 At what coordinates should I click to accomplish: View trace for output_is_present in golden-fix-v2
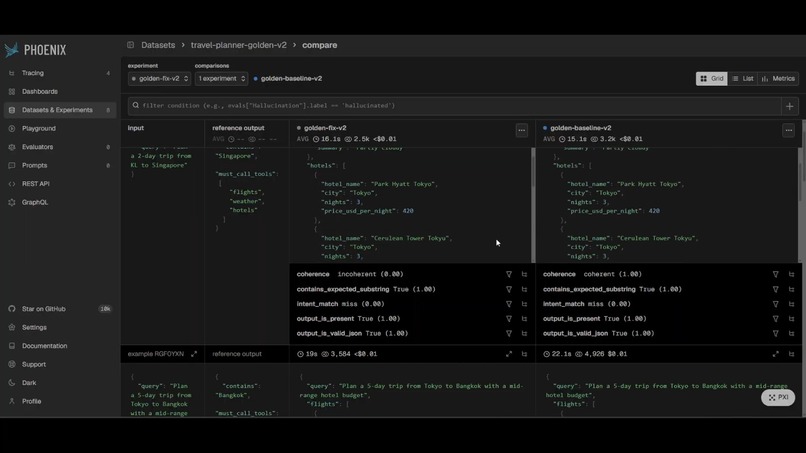point(524,319)
